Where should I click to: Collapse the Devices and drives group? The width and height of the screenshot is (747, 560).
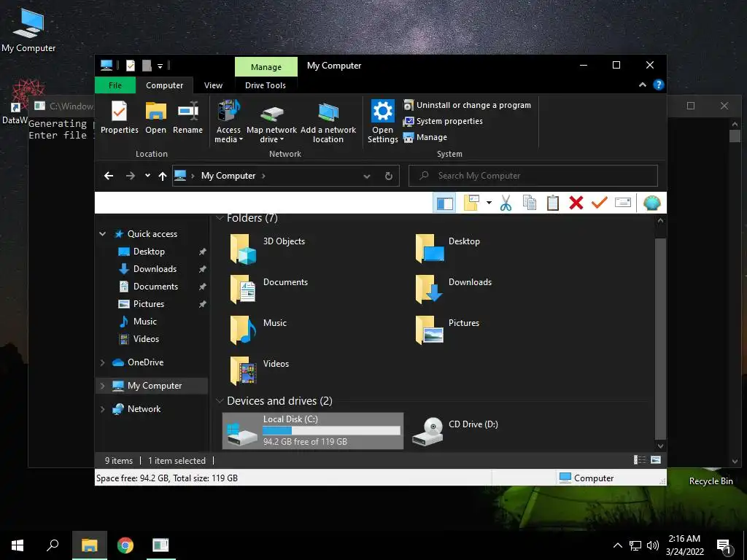coord(220,401)
